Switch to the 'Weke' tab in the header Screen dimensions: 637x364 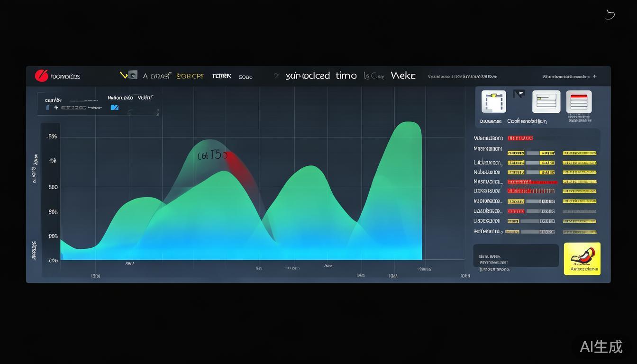(403, 76)
